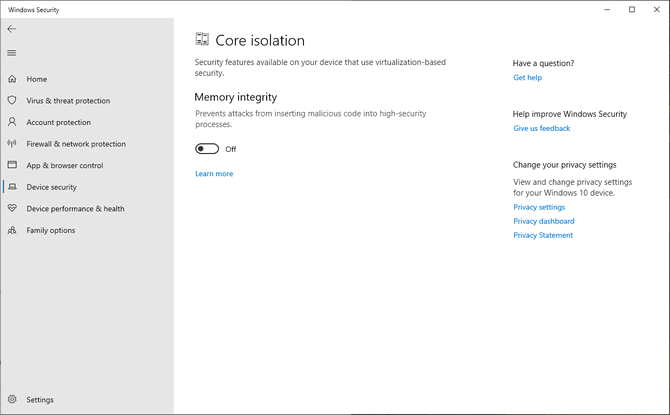Click the Device performance & health heart icon
This screenshot has height=415, width=670.
(12, 209)
